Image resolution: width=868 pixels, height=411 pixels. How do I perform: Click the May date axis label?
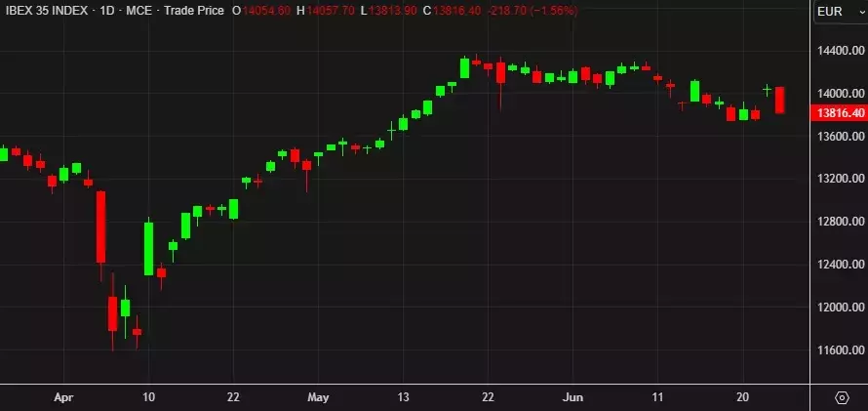pos(318,397)
